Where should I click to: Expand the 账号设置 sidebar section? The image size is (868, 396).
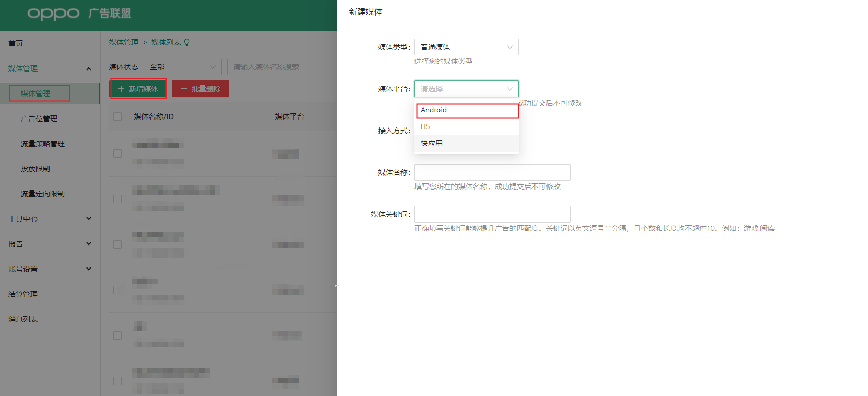[x=89, y=269]
